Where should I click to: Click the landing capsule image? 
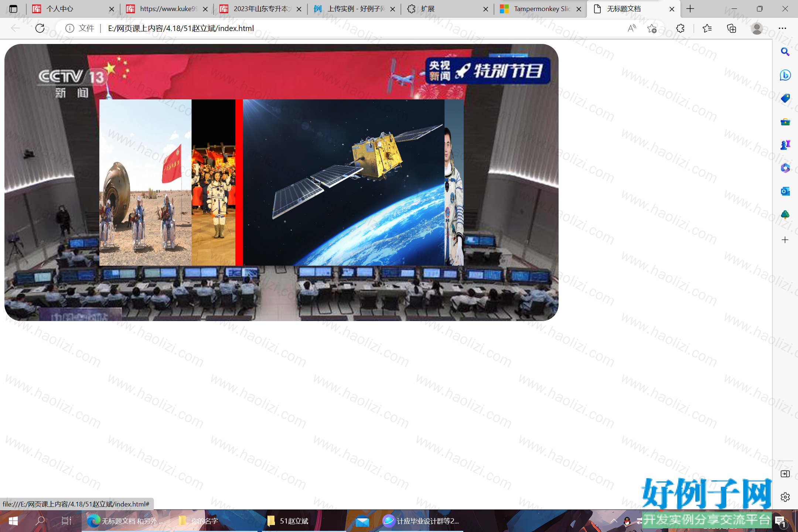145,183
